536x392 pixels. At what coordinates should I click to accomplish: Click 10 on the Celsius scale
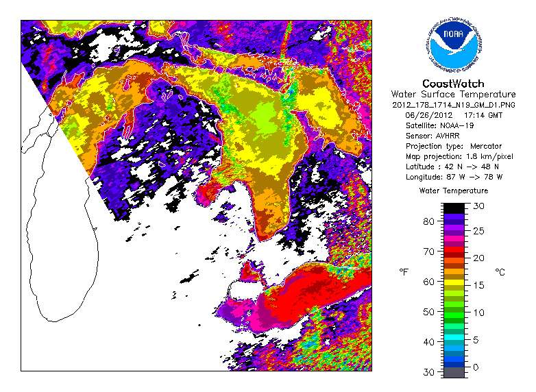click(478, 313)
